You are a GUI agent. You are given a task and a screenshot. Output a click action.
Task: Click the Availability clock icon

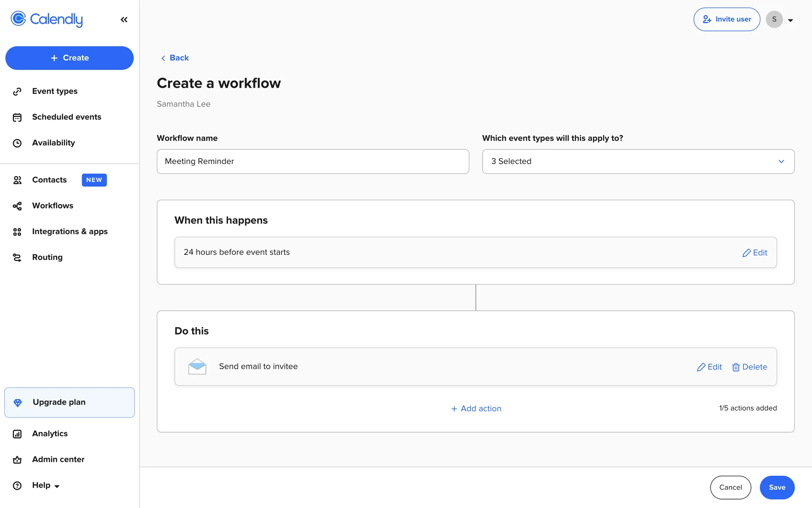[17, 143]
